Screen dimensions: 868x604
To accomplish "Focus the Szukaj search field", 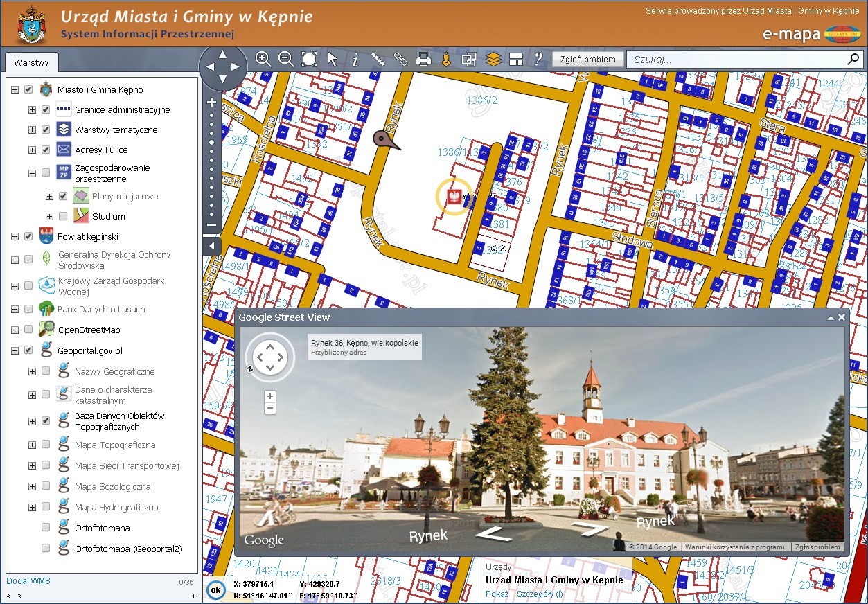I will pos(737,60).
